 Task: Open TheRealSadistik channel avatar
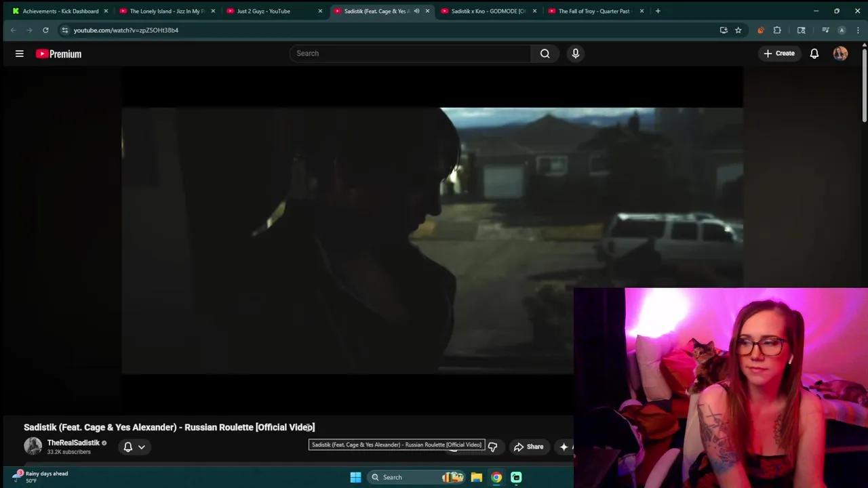tap(33, 446)
